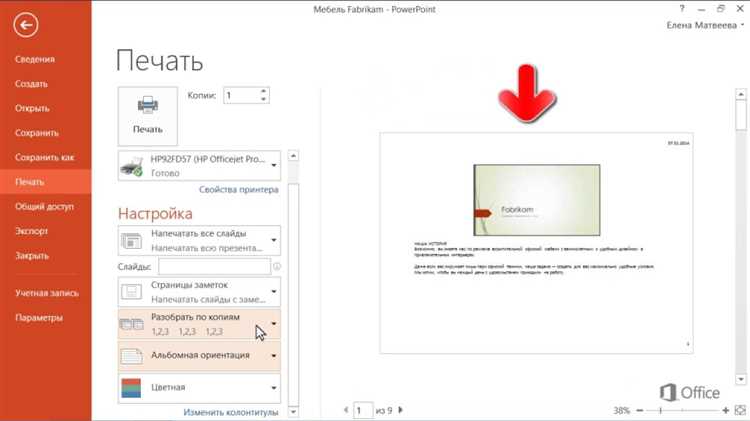Open PowerPoint help question mark
The width and height of the screenshot is (750, 421).
682,9
